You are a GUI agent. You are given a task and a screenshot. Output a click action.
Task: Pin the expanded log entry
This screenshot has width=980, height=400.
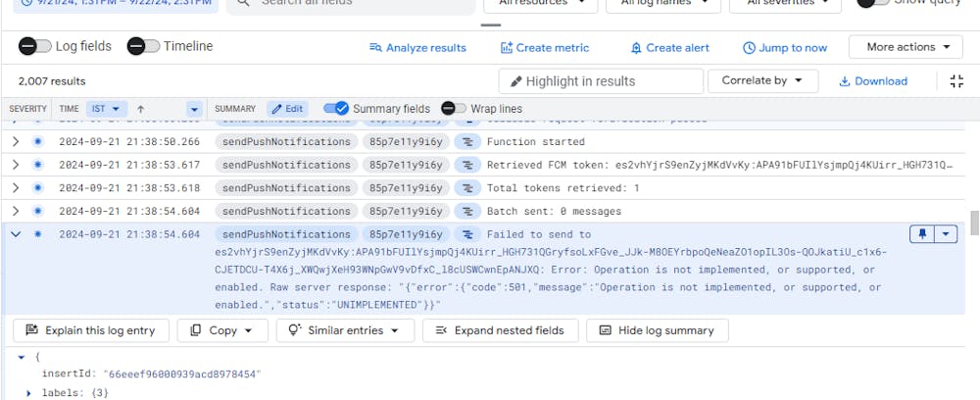tap(922, 234)
